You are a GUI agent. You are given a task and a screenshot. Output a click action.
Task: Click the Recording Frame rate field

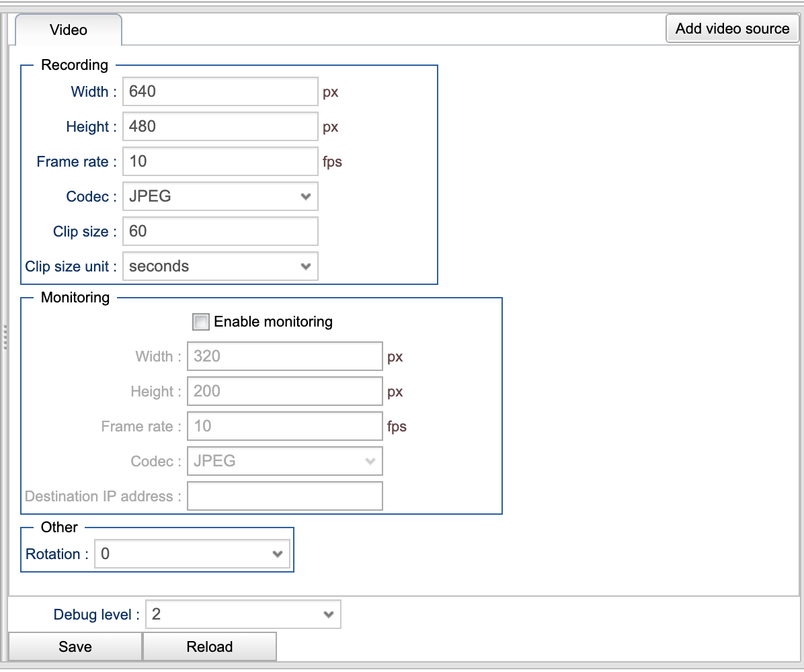point(220,161)
